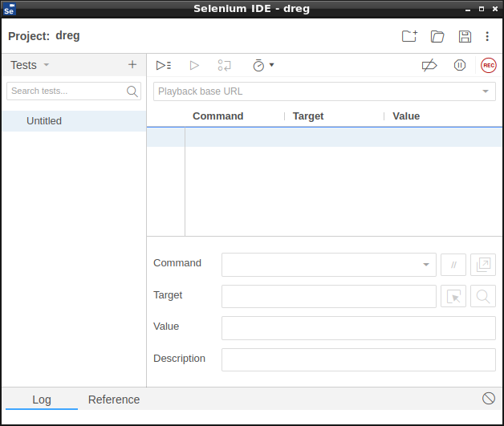504x426 pixels.
Task: Select the empty highlighted command row
Action: [324, 137]
